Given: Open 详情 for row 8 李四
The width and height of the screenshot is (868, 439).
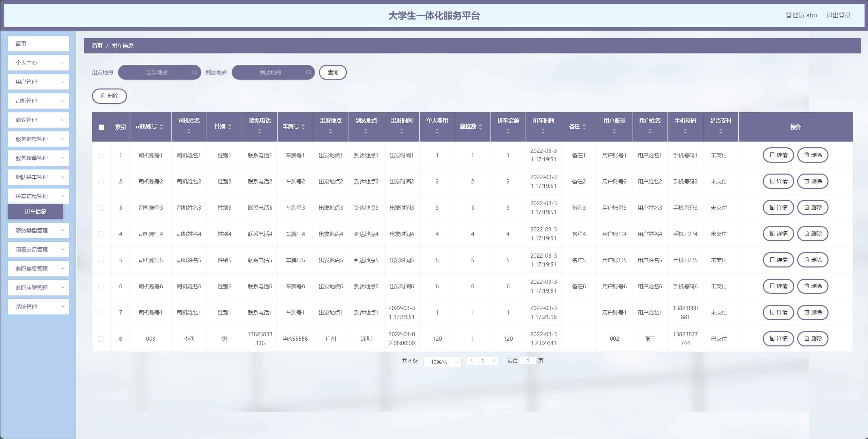Looking at the screenshot, I should click(778, 339).
